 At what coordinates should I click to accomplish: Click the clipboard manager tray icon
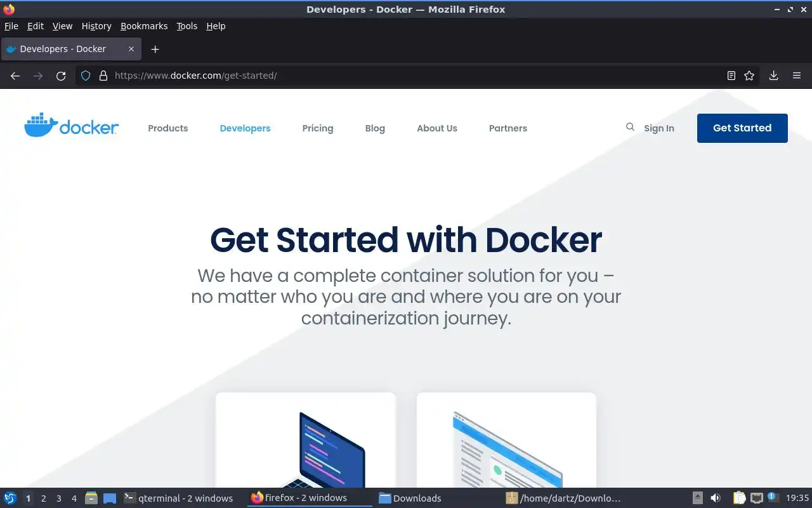coord(739,498)
